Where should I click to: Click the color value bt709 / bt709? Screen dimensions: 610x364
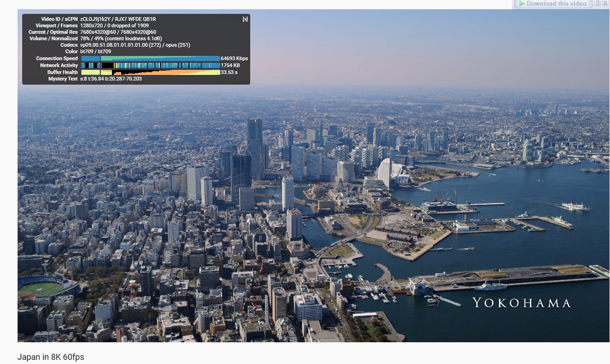pyautogui.click(x=95, y=51)
